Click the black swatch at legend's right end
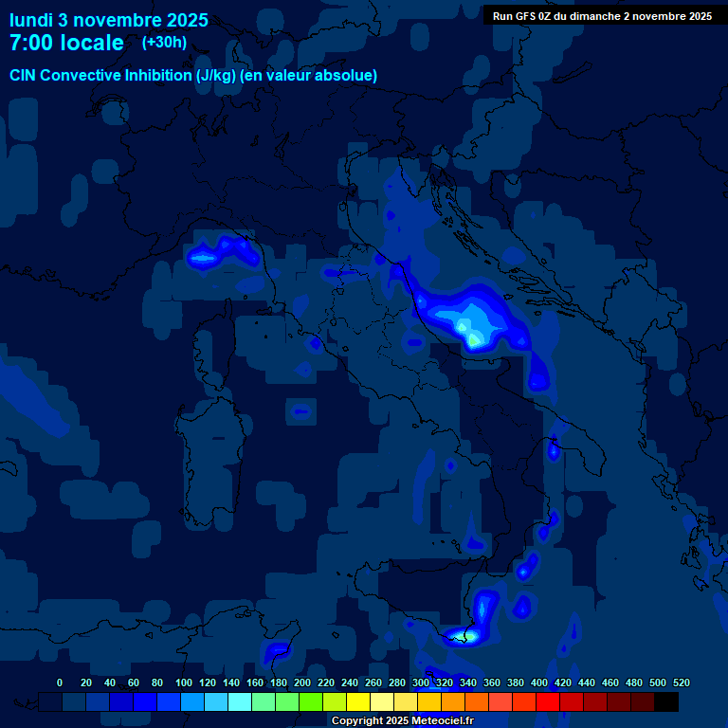The height and width of the screenshot is (728, 728). point(666,702)
